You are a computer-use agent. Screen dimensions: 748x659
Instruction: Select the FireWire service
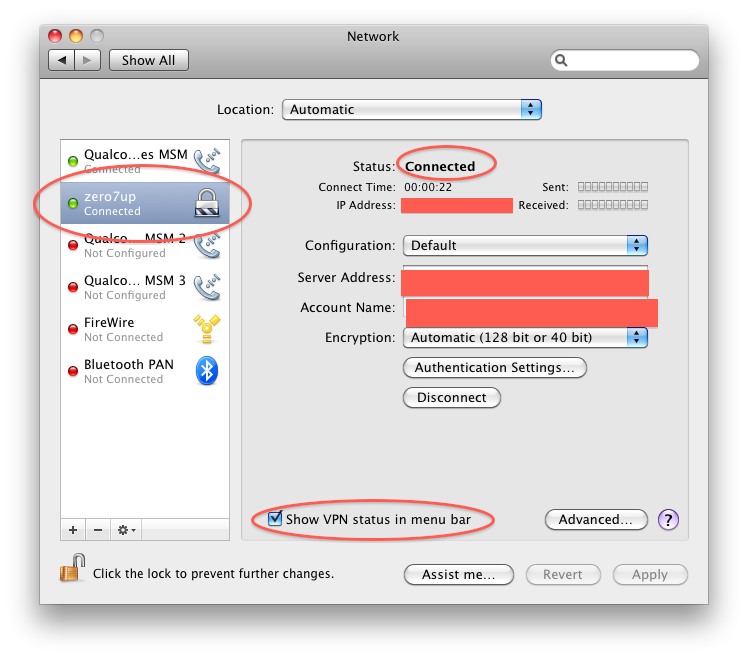click(145, 329)
